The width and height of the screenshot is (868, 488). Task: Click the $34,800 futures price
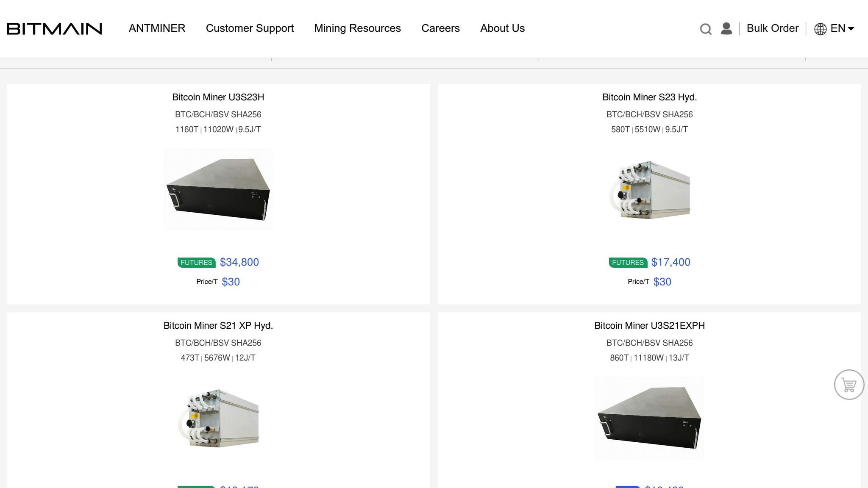click(239, 262)
